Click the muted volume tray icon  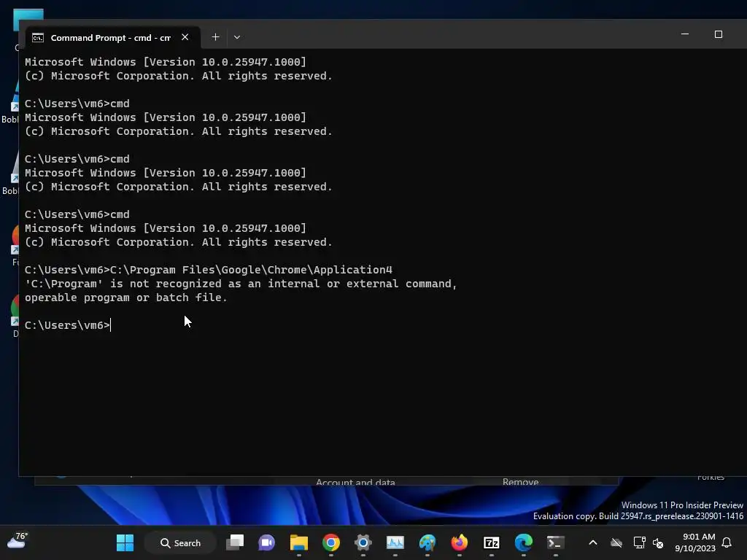tap(658, 542)
